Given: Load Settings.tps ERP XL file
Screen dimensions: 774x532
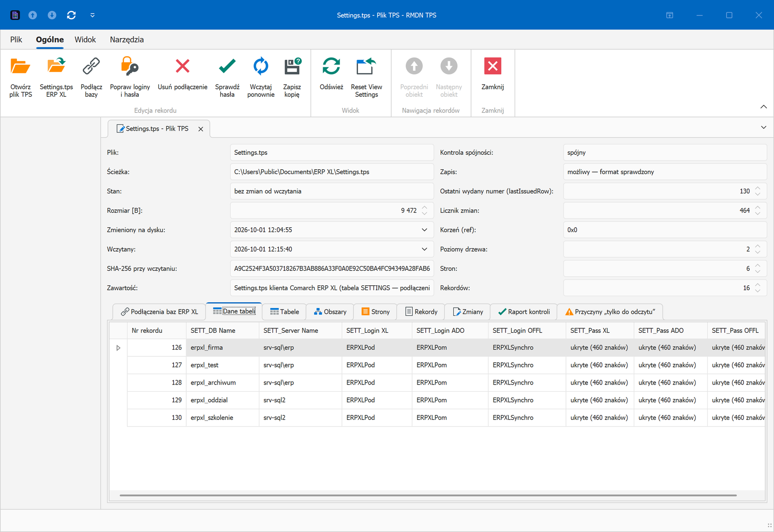Looking at the screenshot, I should pos(56,77).
